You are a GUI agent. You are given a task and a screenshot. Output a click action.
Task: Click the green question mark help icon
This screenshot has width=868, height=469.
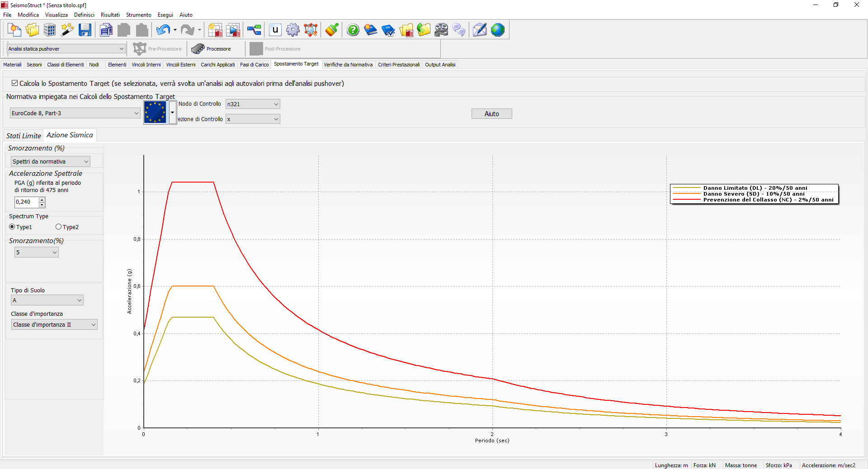click(353, 30)
